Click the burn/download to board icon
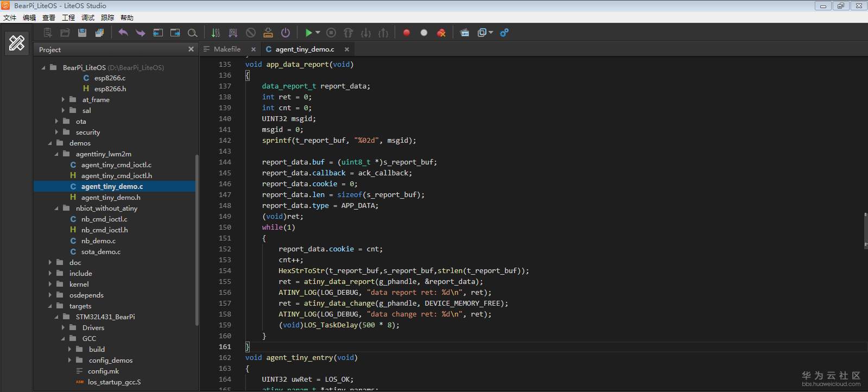 click(x=268, y=33)
